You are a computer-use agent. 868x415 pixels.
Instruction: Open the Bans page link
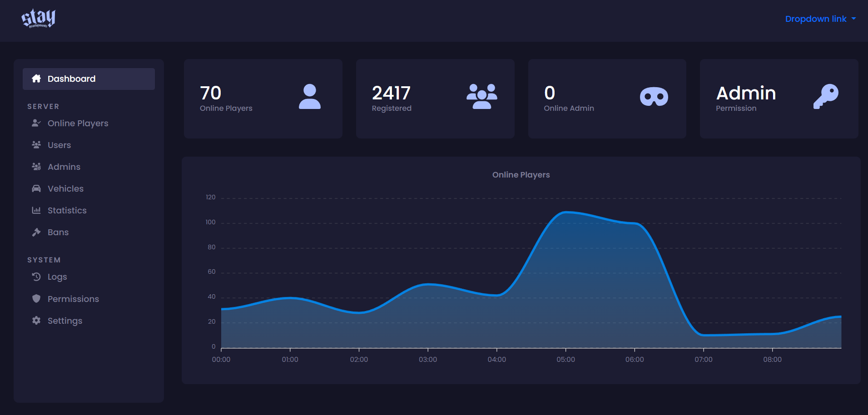tap(58, 232)
